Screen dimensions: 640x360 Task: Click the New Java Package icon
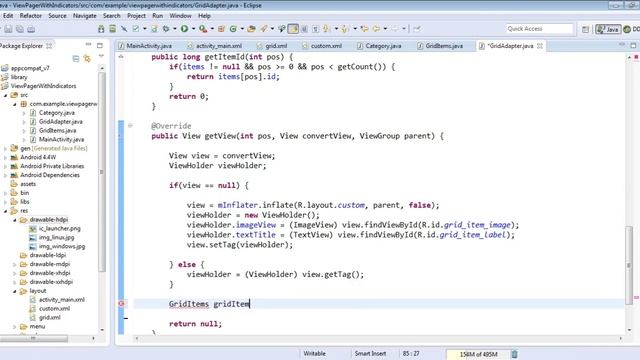coord(221,29)
